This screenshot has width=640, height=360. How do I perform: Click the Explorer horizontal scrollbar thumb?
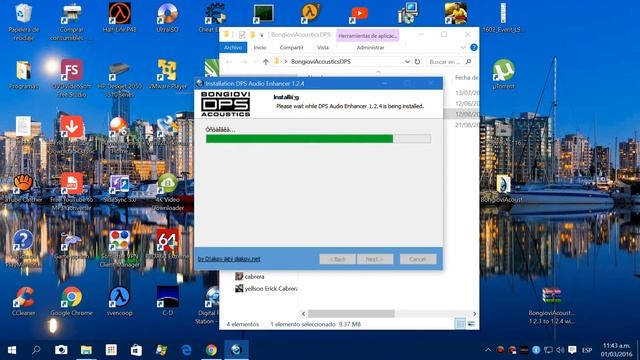tap(351, 313)
